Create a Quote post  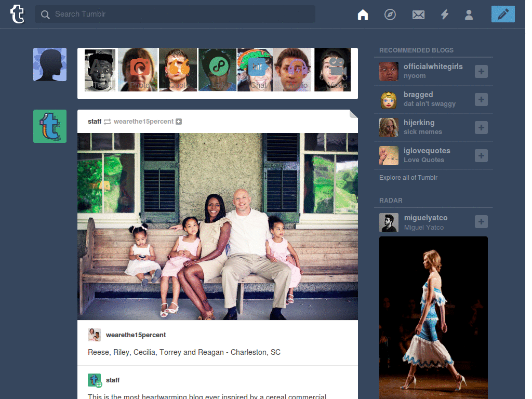click(178, 70)
